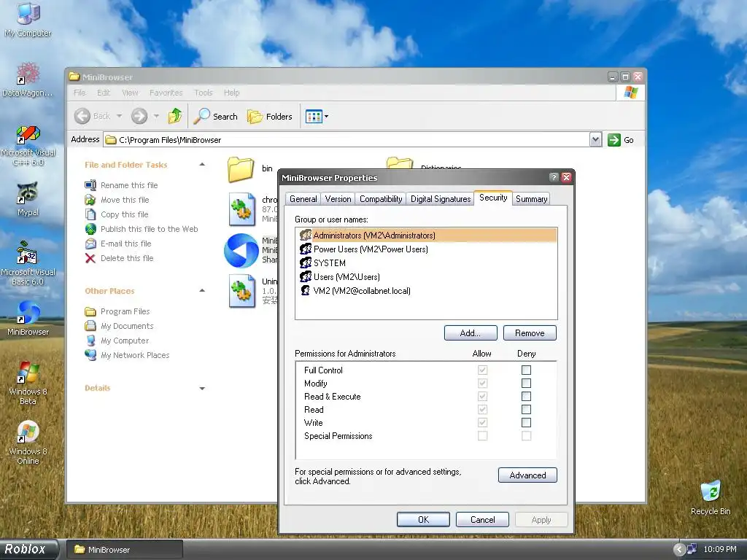Viewport: 747px width, 560px height.
Task: Open the Mypal raccoon desktop icon
Action: pyautogui.click(x=28, y=199)
